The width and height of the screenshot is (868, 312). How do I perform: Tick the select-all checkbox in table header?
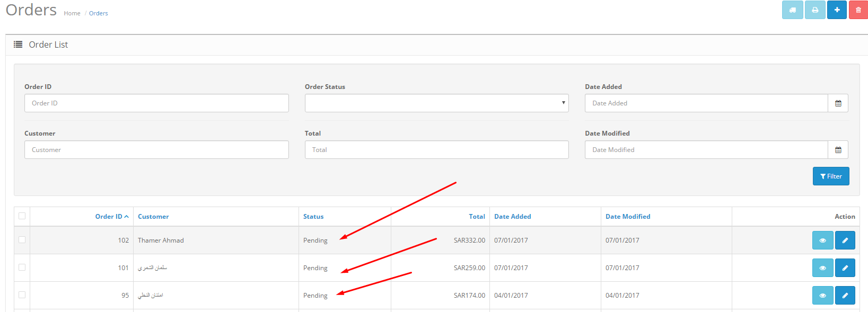click(x=22, y=216)
